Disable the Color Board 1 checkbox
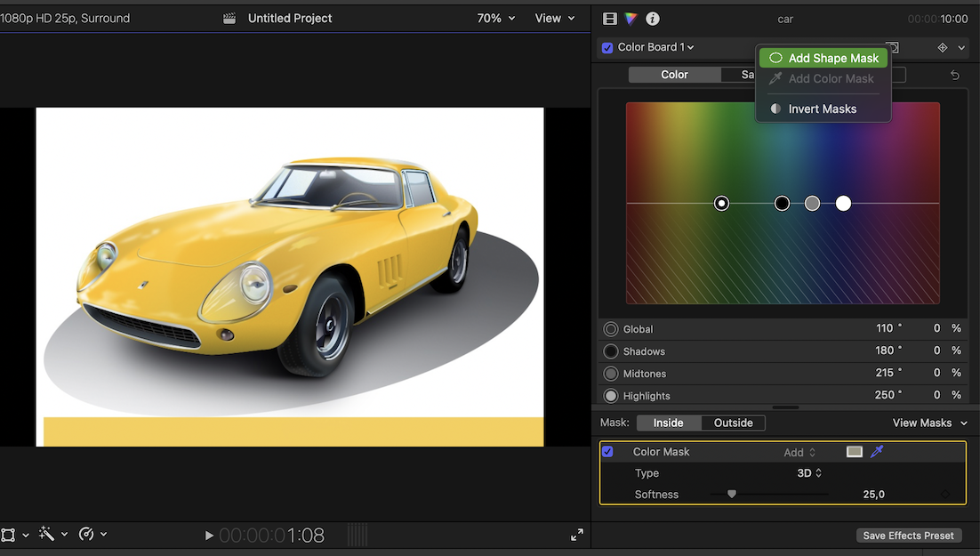Viewport: 980px width, 556px height. click(607, 47)
